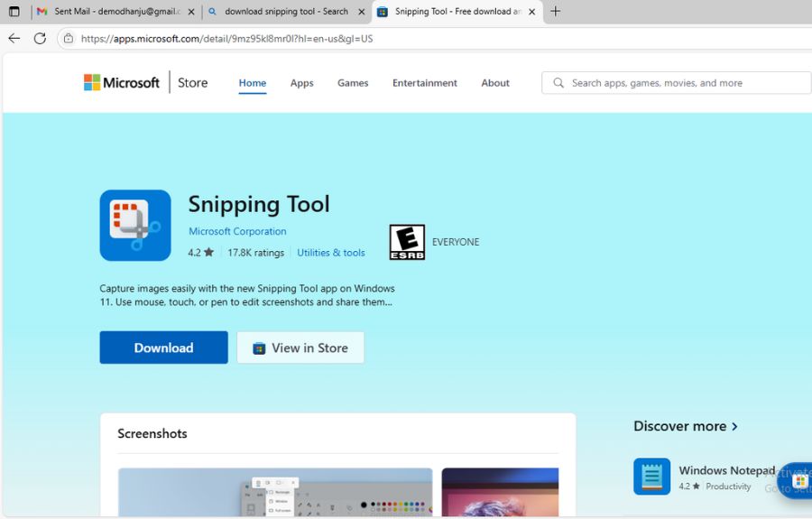
Task: Close the Snipping Tool Free download tab
Action: click(531, 12)
